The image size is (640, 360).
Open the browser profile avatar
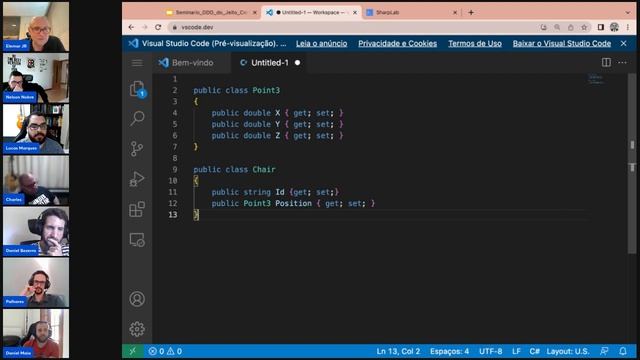click(614, 27)
